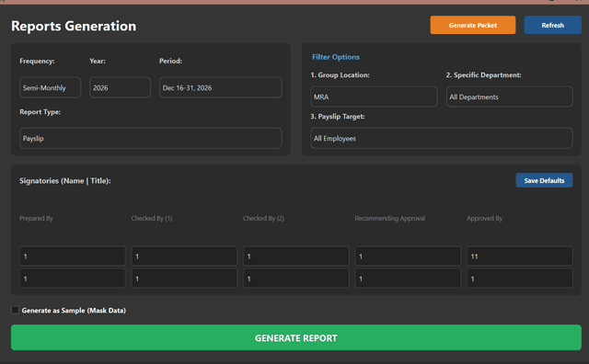Click the Prepared By column label
Viewport: 589px width, 364px height.
click(36, 219)
